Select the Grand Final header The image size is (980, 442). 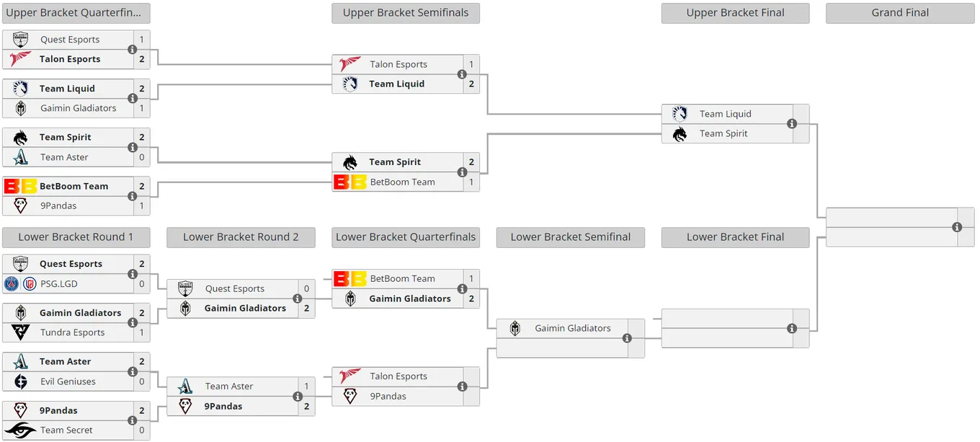point(900,13)
